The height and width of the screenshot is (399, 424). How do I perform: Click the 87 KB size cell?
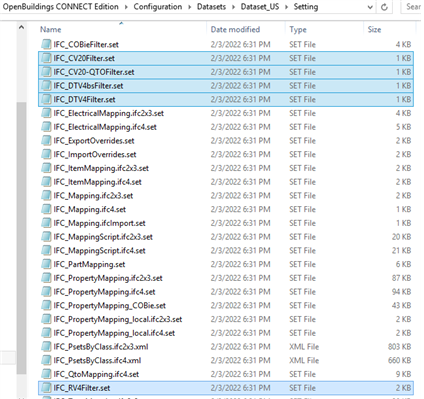[402, 278]
